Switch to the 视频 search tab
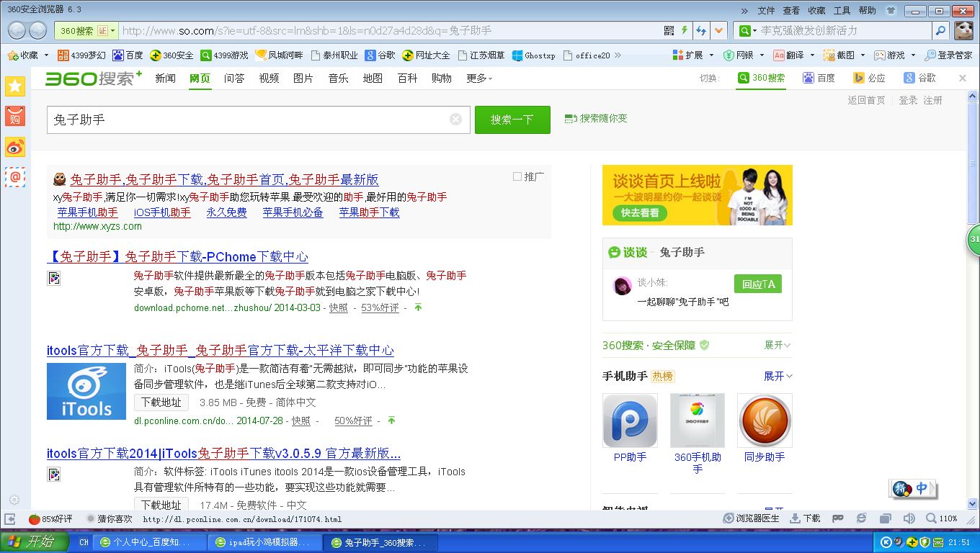 pyautogui.click(x=269, y=78)
